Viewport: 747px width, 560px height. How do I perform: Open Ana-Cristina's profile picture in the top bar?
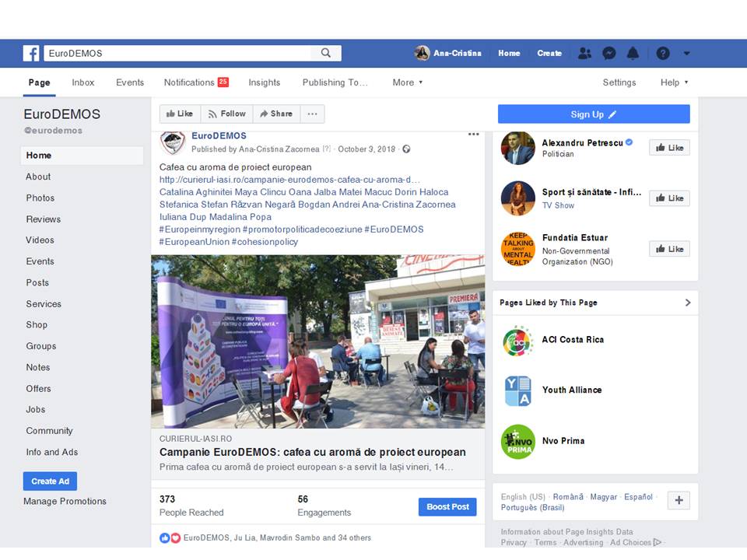pos(422,53)
